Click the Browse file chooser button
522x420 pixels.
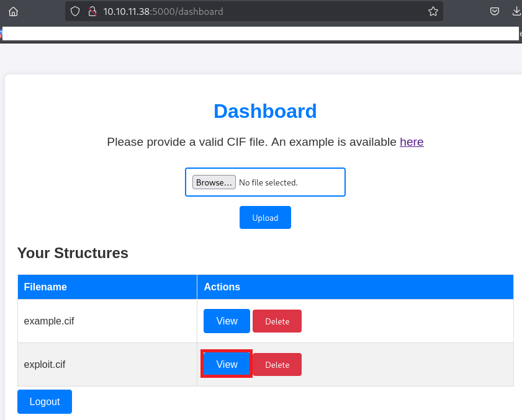click(214, 182)
